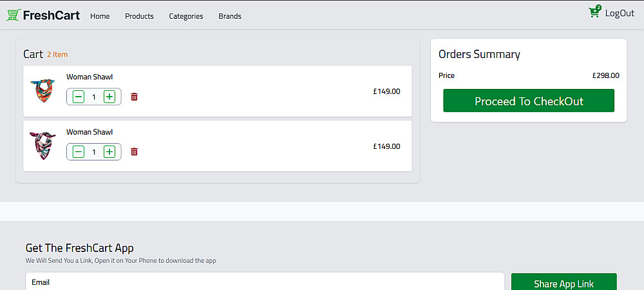Click the first Woman Shawl product name
The height and width of the screenshot is (290, 644).
coord(90,77)
